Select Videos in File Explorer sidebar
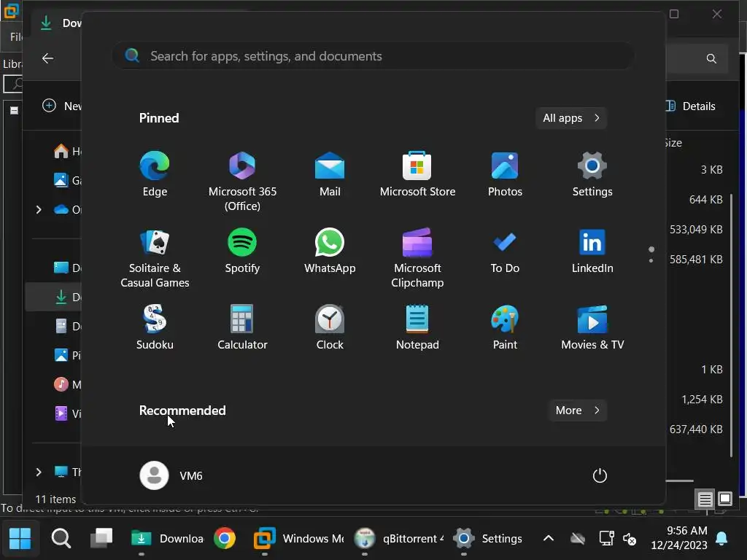 point(66,413)
